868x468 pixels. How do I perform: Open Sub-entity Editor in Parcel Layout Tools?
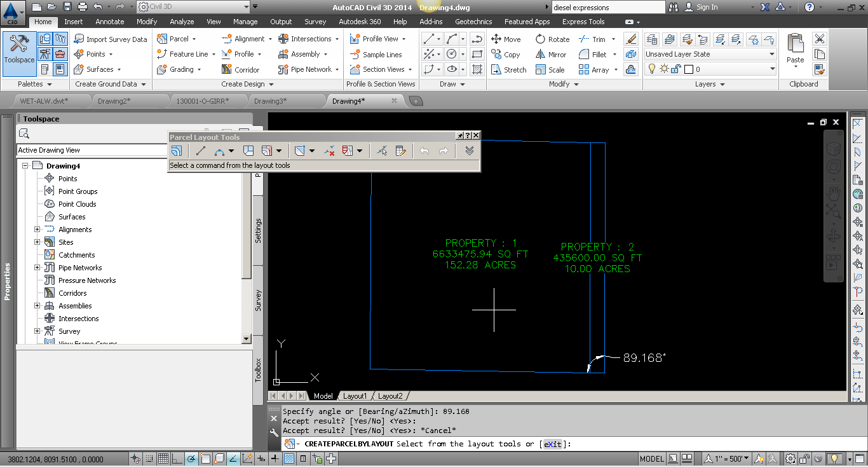[400, 151]
